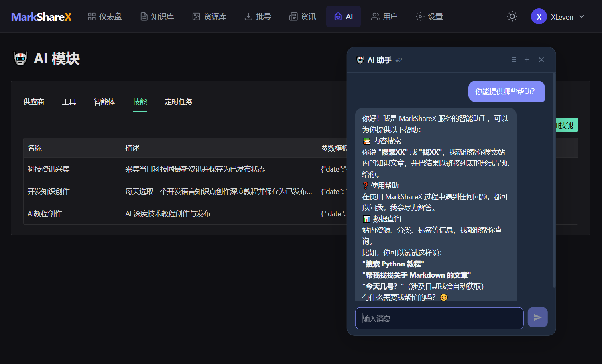Select the AI nav item
This screenshot has width=602, height=364.
343,16
